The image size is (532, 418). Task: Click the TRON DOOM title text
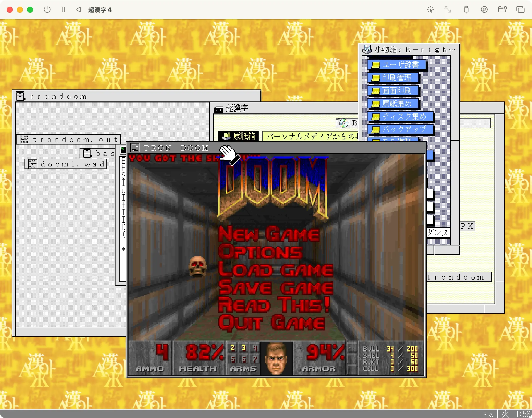(176, 148)
